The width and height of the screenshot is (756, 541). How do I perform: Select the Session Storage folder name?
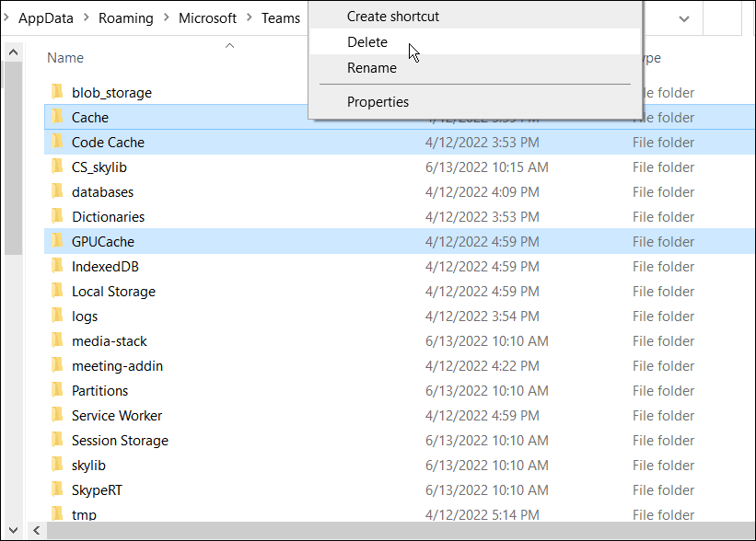pos(120,441)
